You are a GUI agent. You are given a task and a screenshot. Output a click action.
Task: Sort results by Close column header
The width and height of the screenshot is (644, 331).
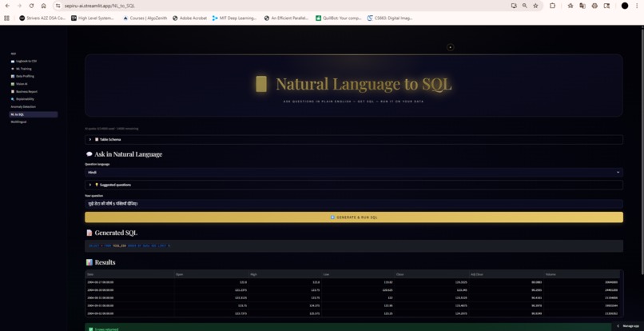432,274
